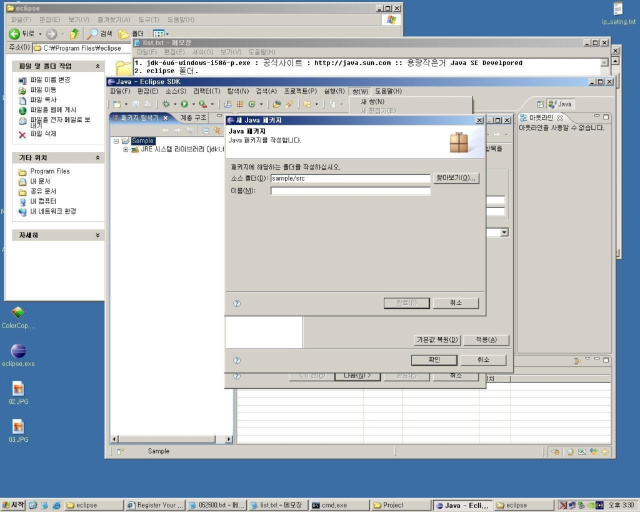The image size is (640, 512).
Task: Click the help icon in the properties dialog
Action: pyautogui.click(x=237, y=361)
